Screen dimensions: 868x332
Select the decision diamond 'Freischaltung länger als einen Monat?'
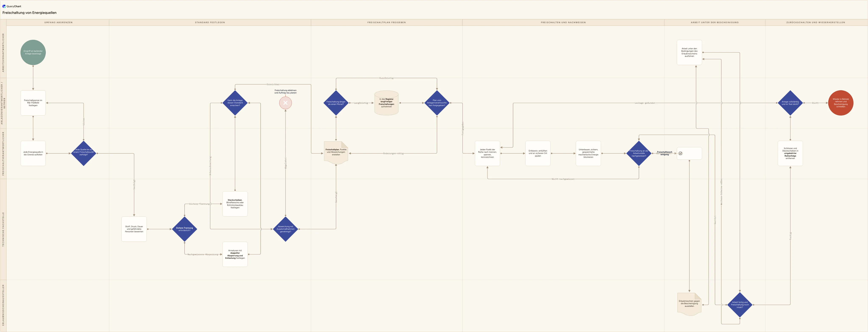(336, 103)
